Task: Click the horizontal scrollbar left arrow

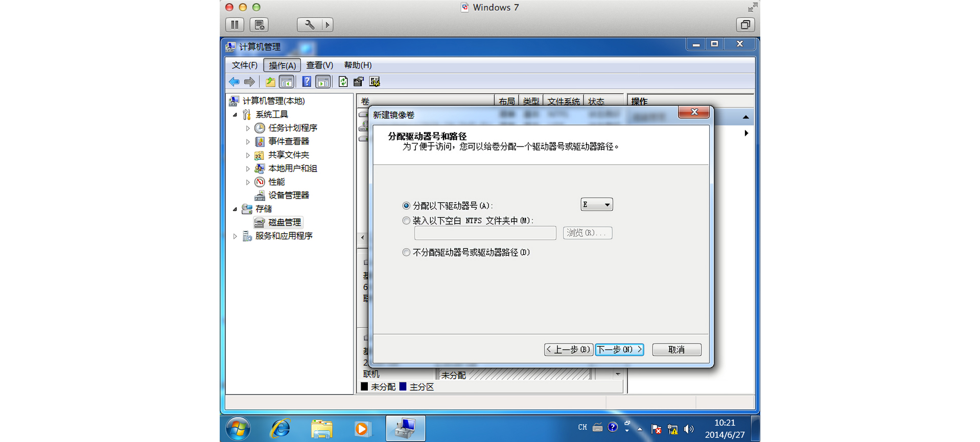Action: pyautogui.click(x=362, y=237)
